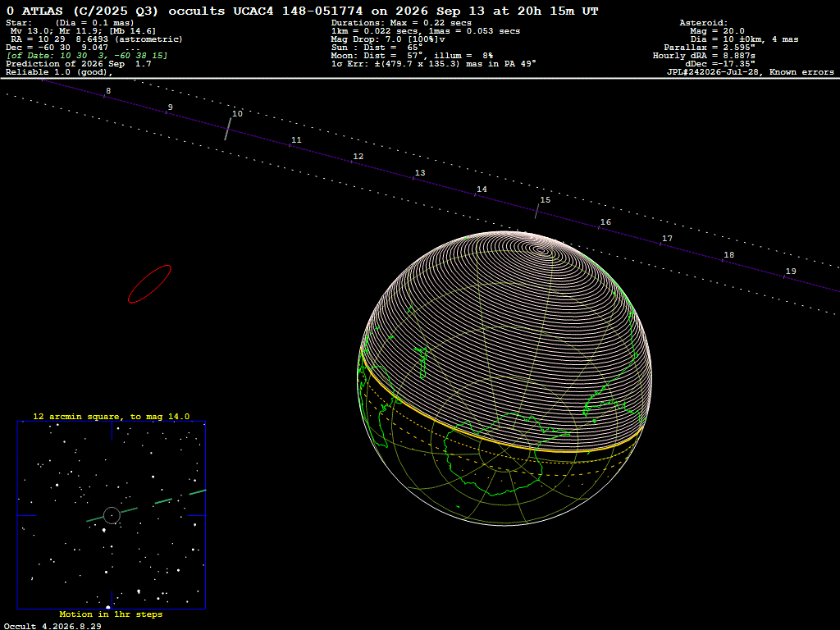The height and width of the screenshot is (630, 840).
Task: Click hour marker 19 on the path
Action: 791,271
